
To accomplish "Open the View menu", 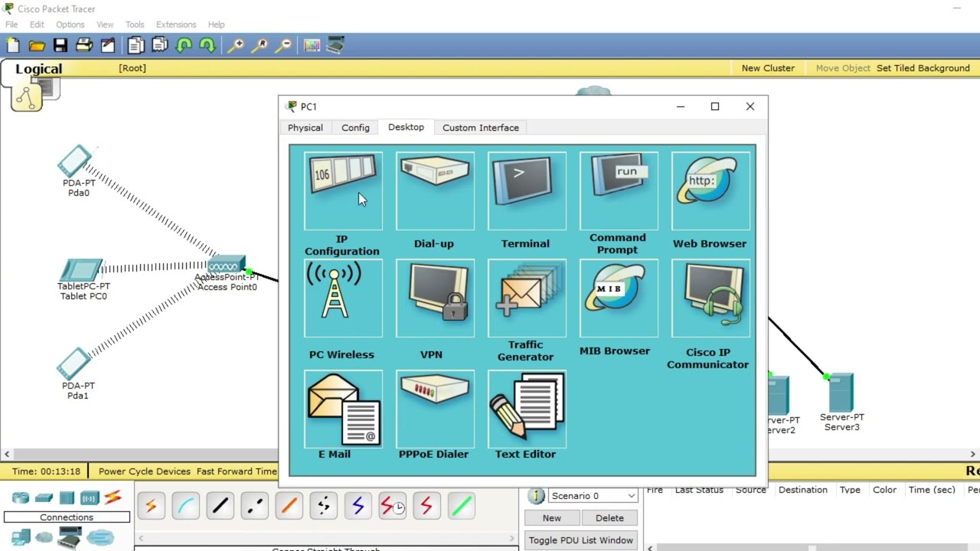I will [105, 24].
